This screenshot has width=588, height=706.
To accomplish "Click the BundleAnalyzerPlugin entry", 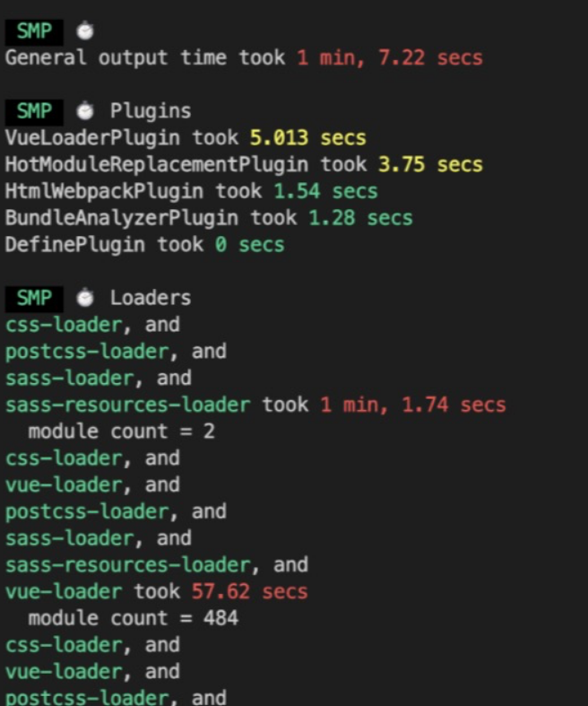I will [x=121, y=218].
